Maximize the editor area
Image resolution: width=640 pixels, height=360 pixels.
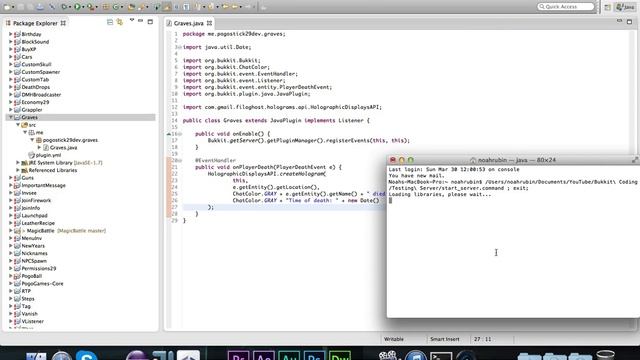pos(629,21)
